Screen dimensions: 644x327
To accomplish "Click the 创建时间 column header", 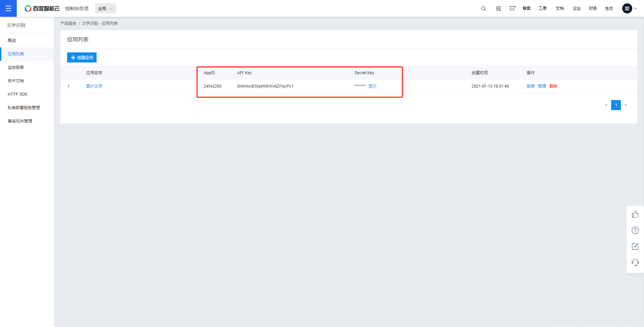I will click(480, 73).
